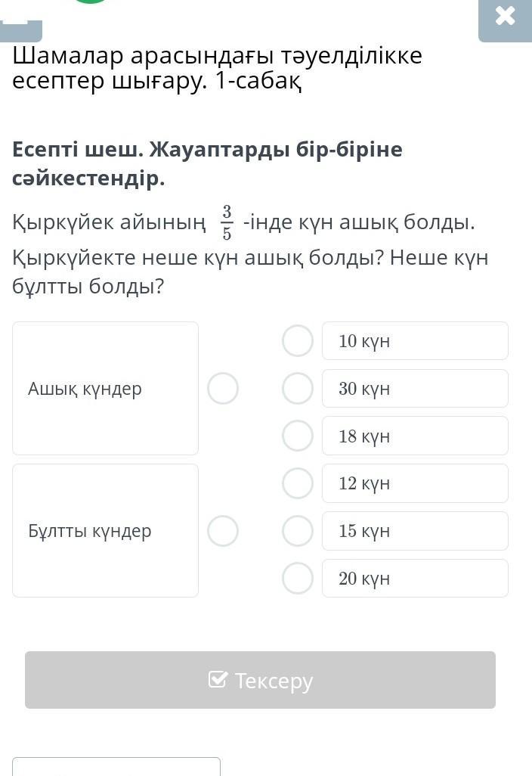Viewport: 532px width, 776px height.
Task: Choose the 20 күн answer box
Action: (415, 578)
